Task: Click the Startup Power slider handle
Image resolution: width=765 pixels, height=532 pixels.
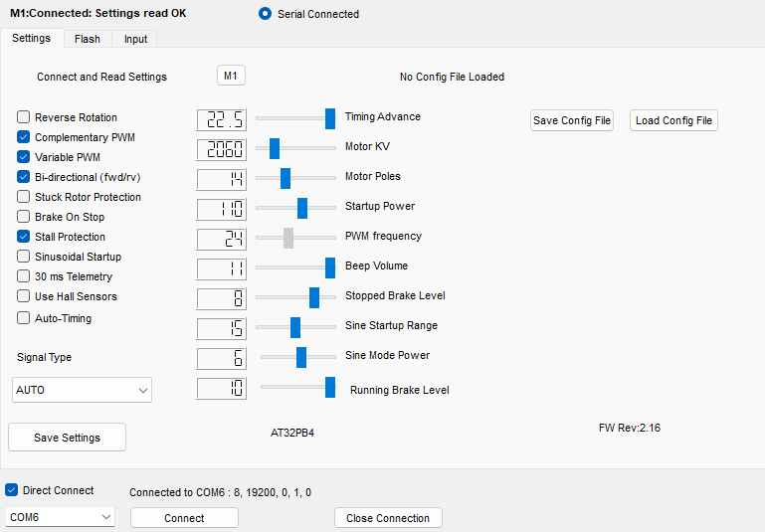Action: pos(302,208)
